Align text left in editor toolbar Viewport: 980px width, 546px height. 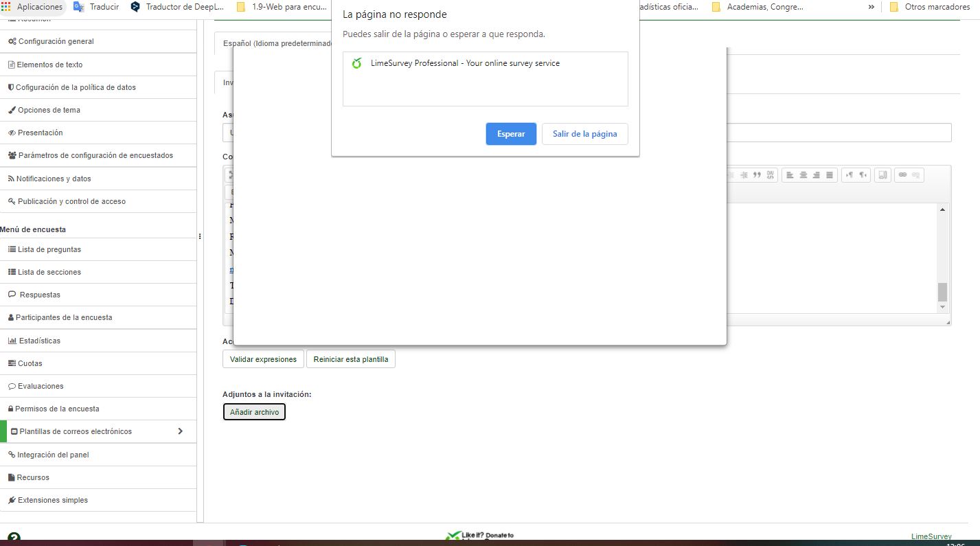pos(790,175)
